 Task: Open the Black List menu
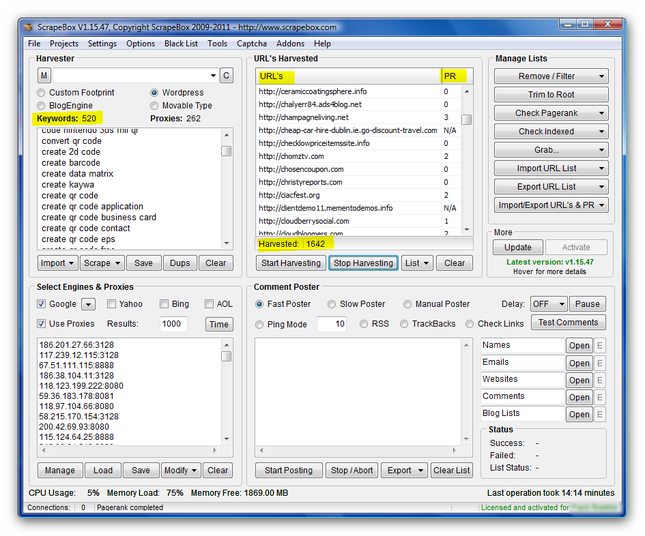pos(181,44)
